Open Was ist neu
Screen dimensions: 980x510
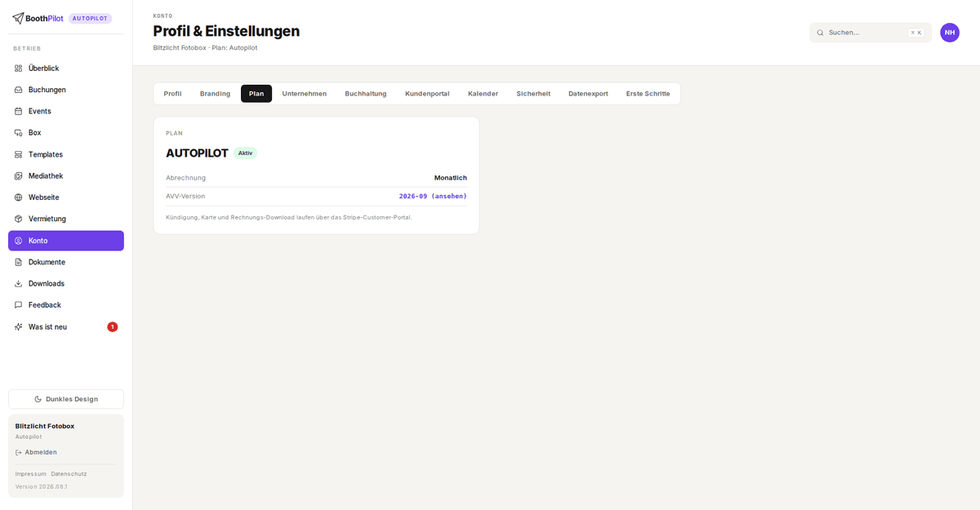coord(66,326)
